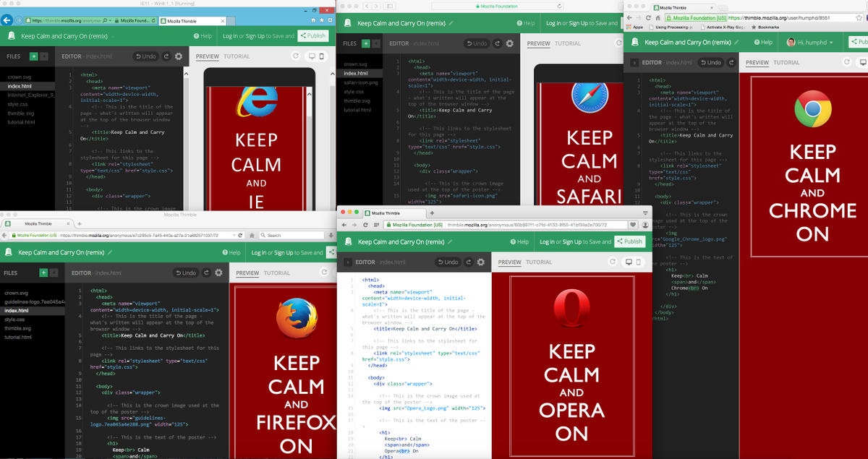Expand the files sidebar in Chrome window
The height and width of the screenshot is (459, 868).
[636, 62]
